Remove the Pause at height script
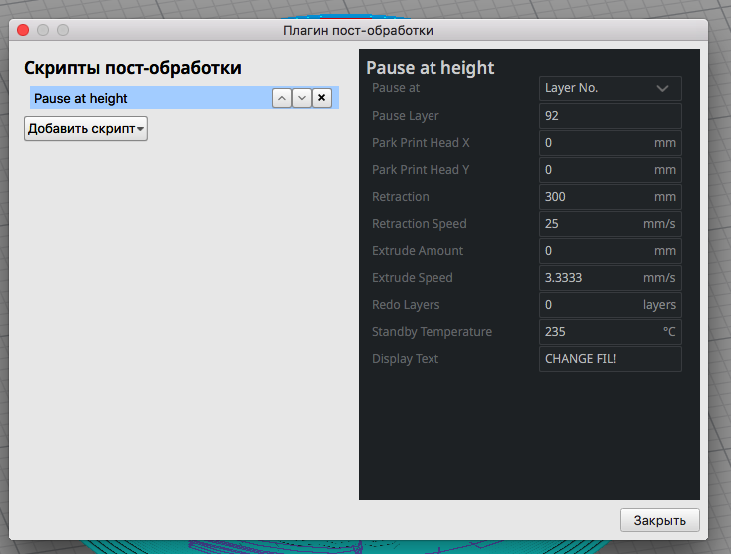Viewport: 731px width, 554px height. coord(322,98)
